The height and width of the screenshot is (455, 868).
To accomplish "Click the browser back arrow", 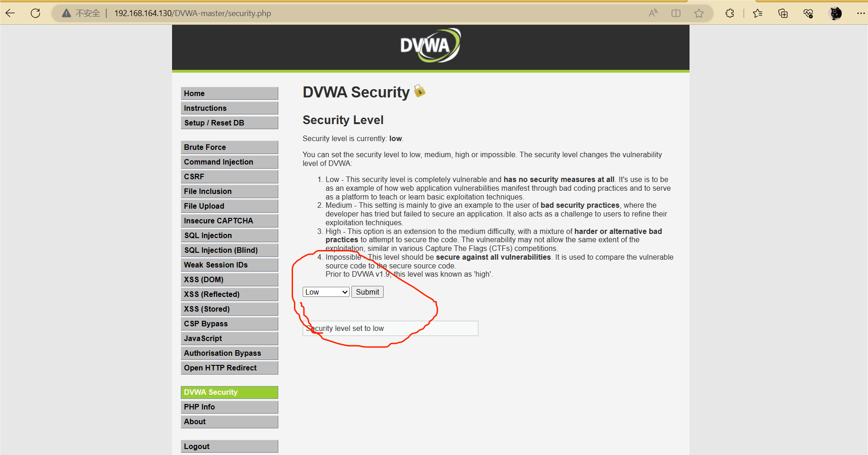I will click(10, 13).
